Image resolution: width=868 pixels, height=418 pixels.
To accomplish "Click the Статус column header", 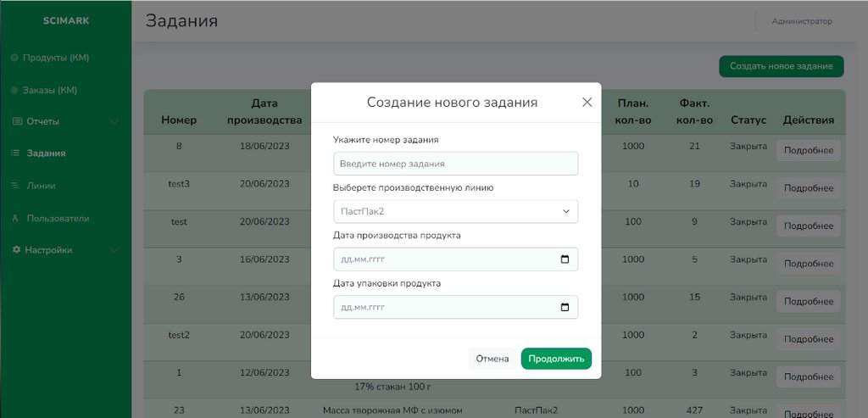I will (x=748, y=120).
